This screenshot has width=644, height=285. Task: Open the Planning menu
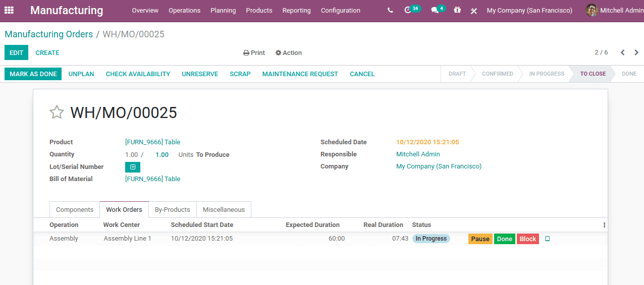coord(223,11)
